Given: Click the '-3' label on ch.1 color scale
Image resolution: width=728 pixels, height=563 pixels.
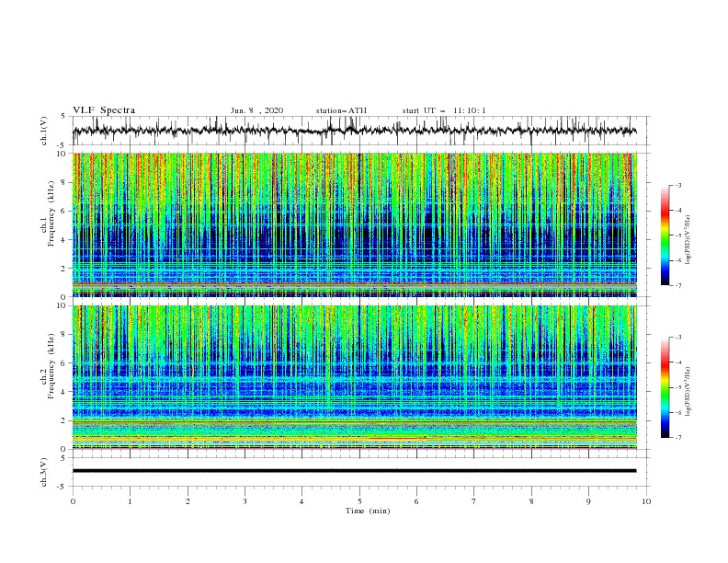Looking at the screenshot, I should [x=677, y=185].
